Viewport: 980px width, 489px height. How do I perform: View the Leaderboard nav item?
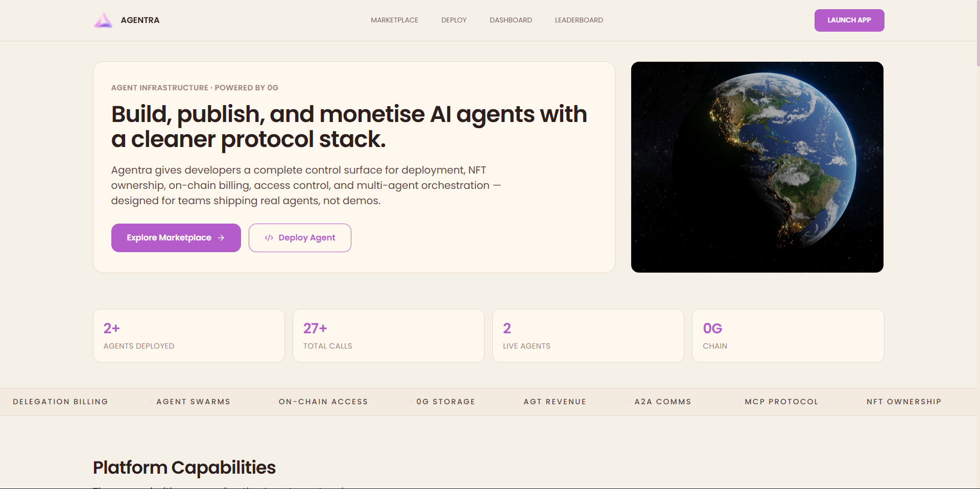579,20
